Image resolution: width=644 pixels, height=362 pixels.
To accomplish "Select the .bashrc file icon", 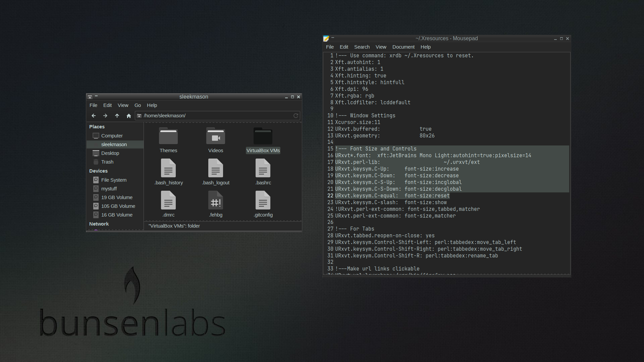I will [263, 168].
